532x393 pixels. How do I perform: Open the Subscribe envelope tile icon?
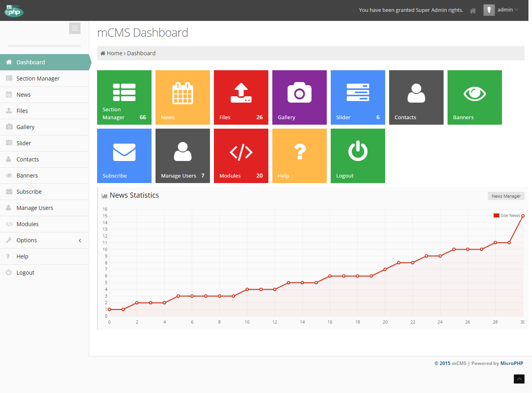click(124, 152)
